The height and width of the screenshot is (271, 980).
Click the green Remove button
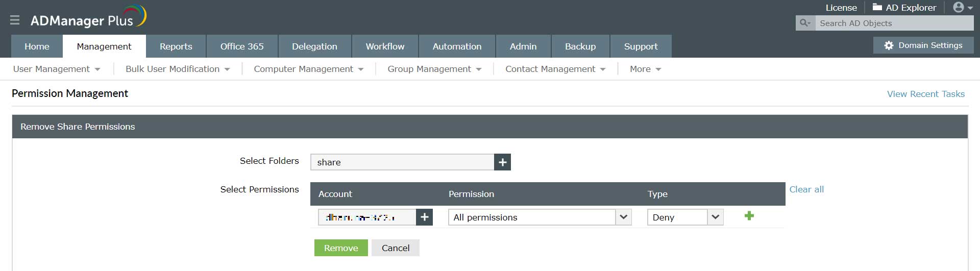pyautogui.click(x=341, y=248)
